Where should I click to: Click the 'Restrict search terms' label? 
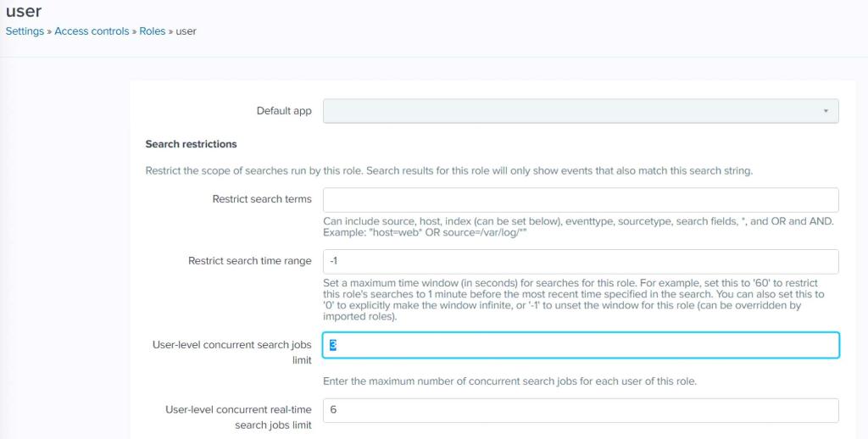pos(262,199)
